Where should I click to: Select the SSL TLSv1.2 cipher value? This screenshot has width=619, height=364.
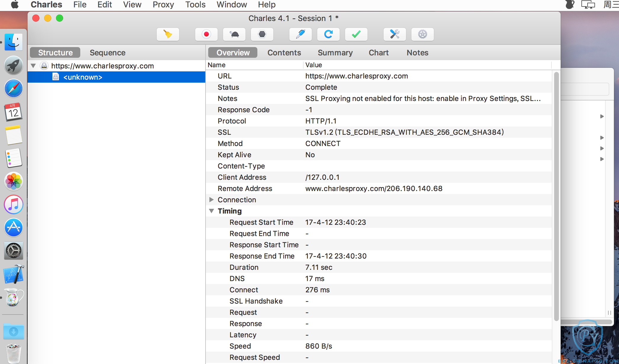tap(404, 132)
